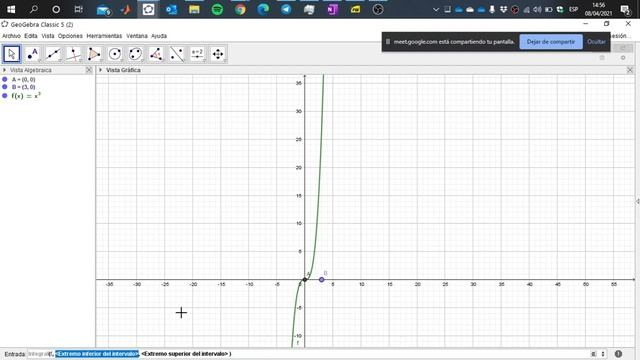Open Task View from taskbar

78,9
